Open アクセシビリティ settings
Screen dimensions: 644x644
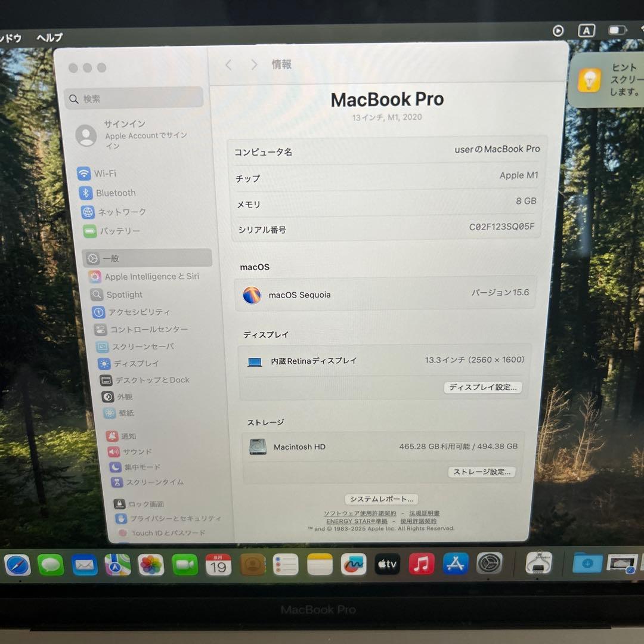click(131, 312)
